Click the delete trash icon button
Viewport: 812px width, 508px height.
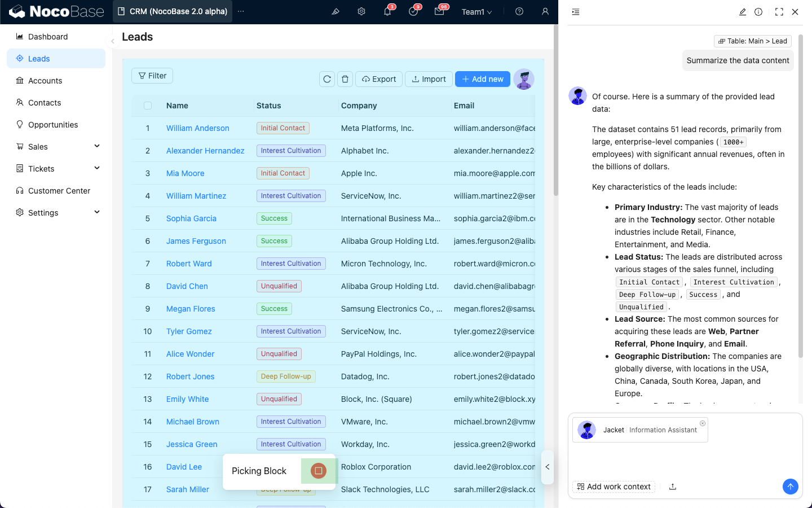pyautogui.click(x=345, y=79)
